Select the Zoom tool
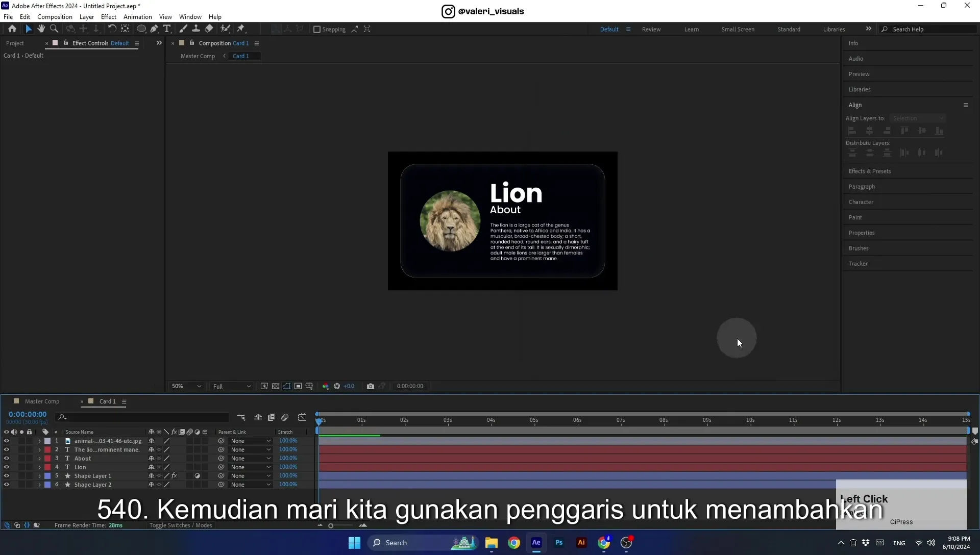Viewport: 980px width, 555px height. pyautogui.click(x=54, y=29)
